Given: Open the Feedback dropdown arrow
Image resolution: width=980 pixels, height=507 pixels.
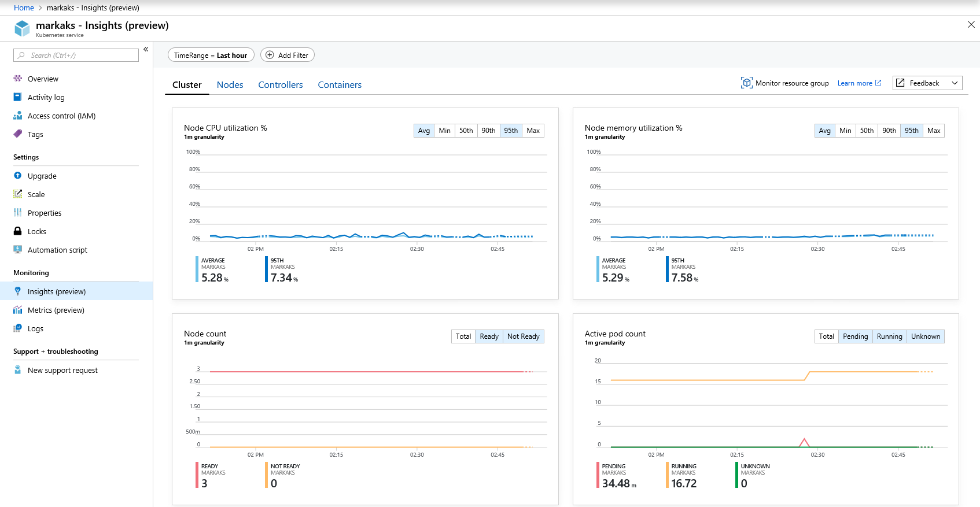Looking at the screenshot, I should (x=955, y=83).
